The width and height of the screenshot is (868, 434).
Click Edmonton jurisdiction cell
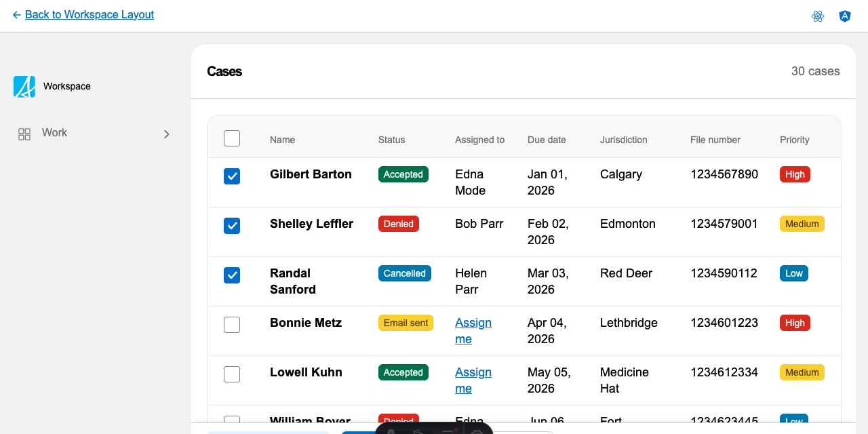click(x=628, y=224)
